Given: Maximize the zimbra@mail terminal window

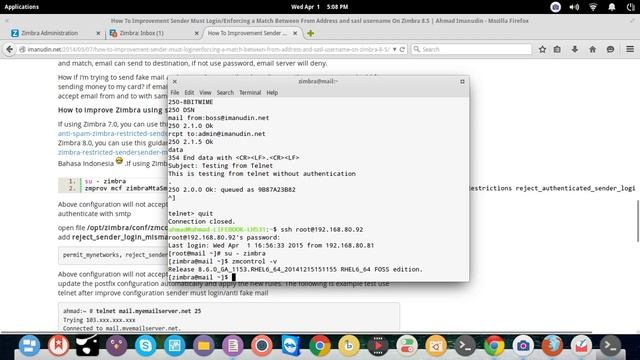Looking at the screenshot, I should click(x=462, y=82).
